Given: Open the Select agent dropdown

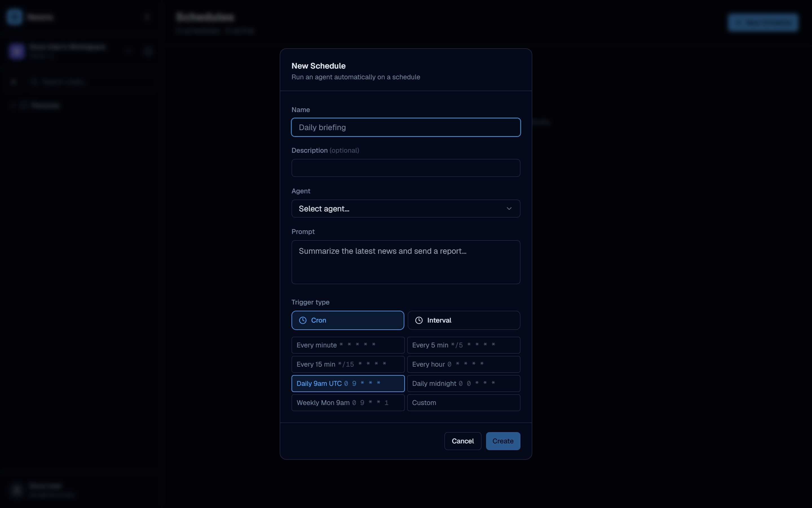Looking at the screenshot, I should pos(406,209).
